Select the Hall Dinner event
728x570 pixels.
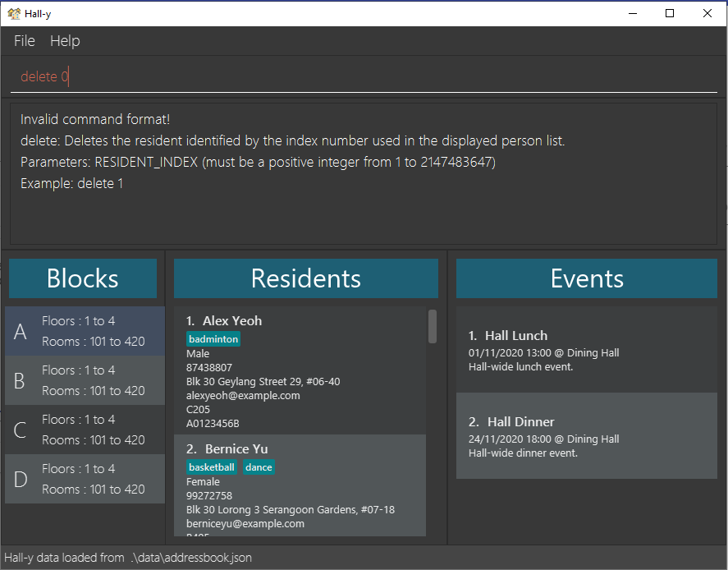point(587,436)
